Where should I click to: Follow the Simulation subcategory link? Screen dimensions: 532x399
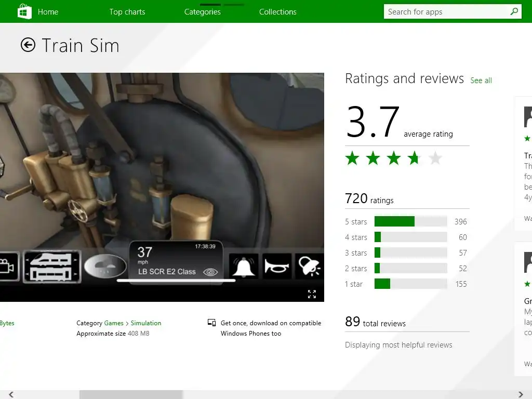click(146, 323)
